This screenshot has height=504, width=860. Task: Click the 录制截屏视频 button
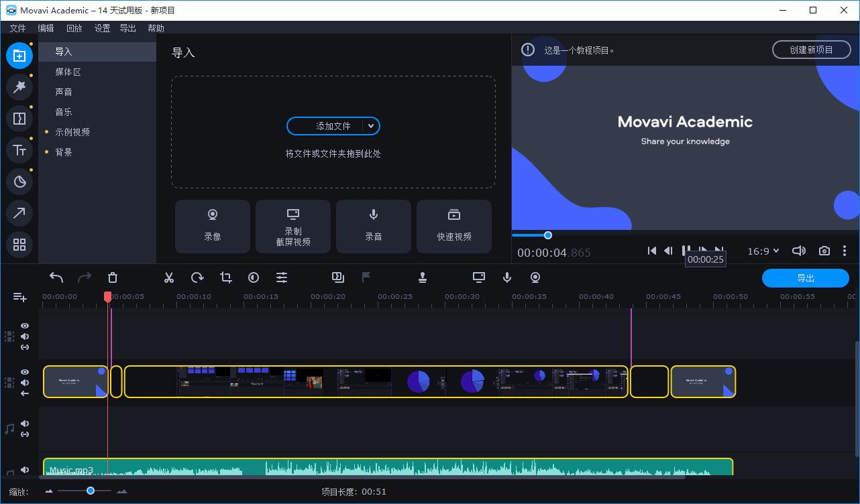293,227
